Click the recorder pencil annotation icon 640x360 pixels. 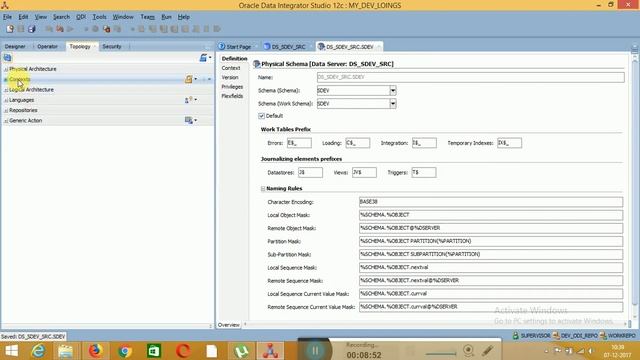[x=488, y=350]
